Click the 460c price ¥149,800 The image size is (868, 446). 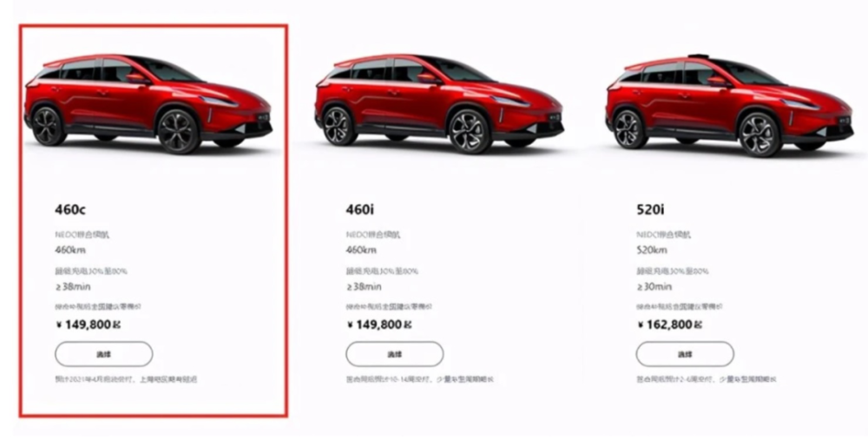tap(88, 325)
